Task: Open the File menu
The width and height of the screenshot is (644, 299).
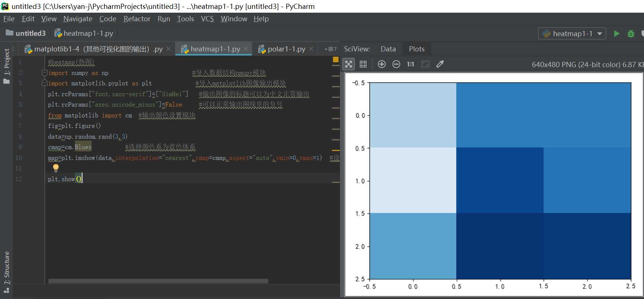Action: [x=9, y=19]
